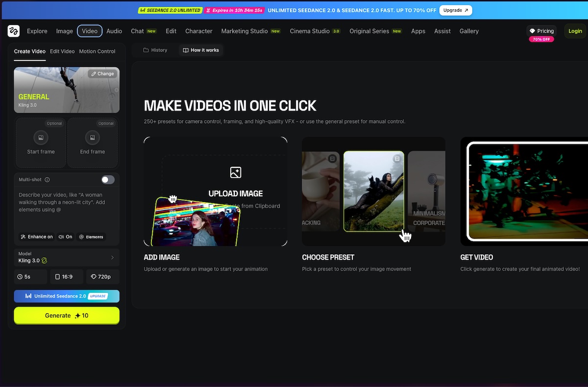The width and height of the screenshot is (588, 387).
Task: Toggle the Enhance on option
Action: [37, 237]
